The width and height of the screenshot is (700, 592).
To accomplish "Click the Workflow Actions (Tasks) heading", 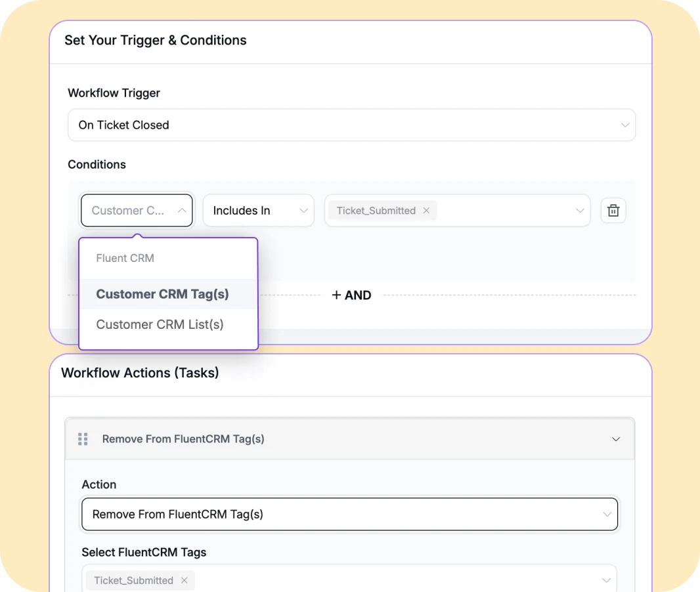I will (x=140, y=373).
